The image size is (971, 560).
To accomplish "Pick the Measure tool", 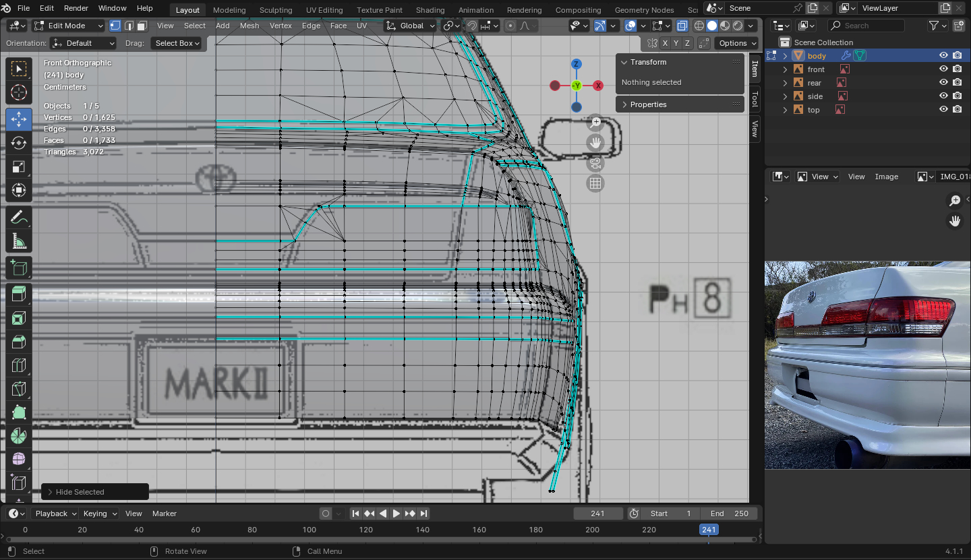I will tap(19, 241).
